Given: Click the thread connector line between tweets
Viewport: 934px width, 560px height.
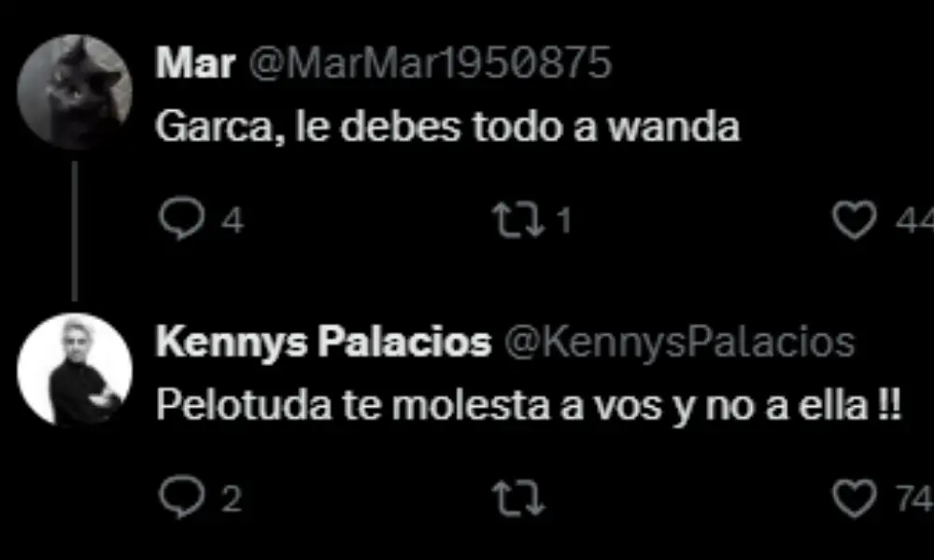Looking at the screenshot, I should click(75, 231).
